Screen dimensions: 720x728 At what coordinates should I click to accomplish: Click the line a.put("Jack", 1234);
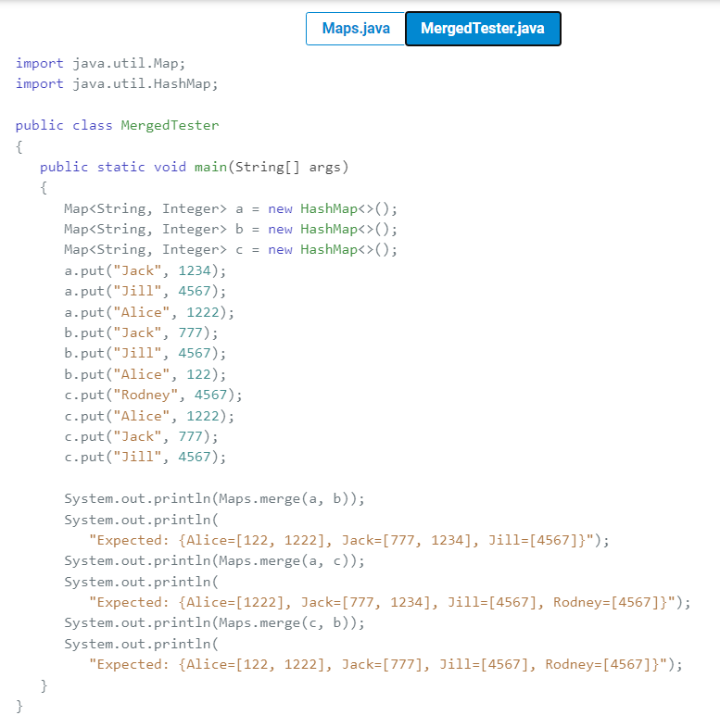point(145,270)
